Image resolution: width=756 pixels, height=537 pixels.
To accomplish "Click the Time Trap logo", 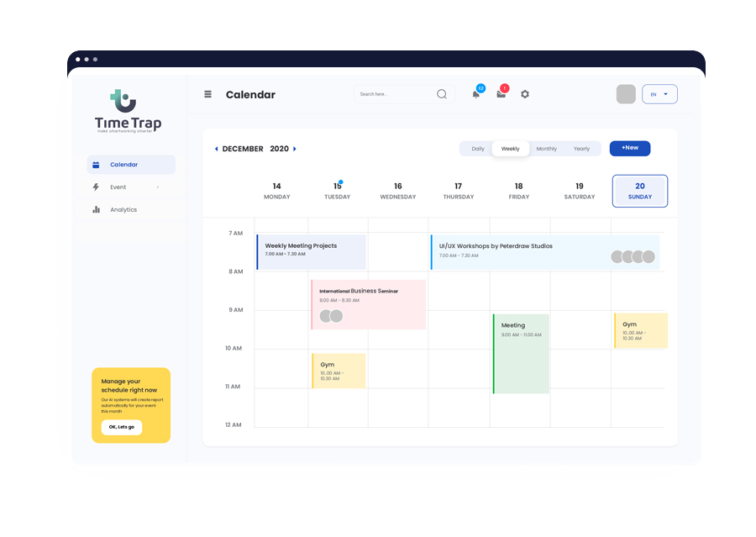I will (128, 112).
